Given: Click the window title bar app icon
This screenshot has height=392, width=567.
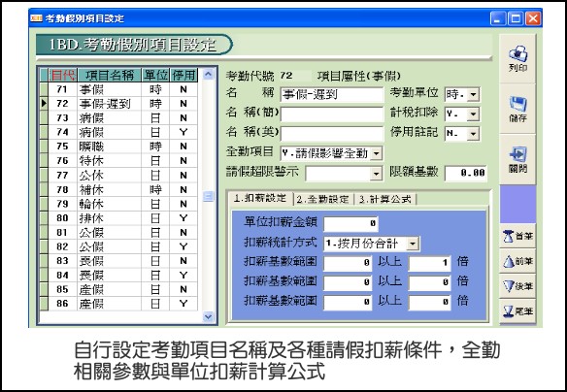Looking at the screenshot, I should click(x=37, y=18).
